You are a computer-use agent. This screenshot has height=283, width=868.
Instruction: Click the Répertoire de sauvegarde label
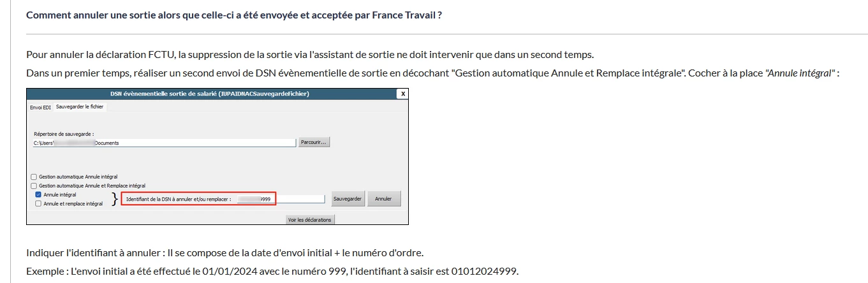coord(64,134)
